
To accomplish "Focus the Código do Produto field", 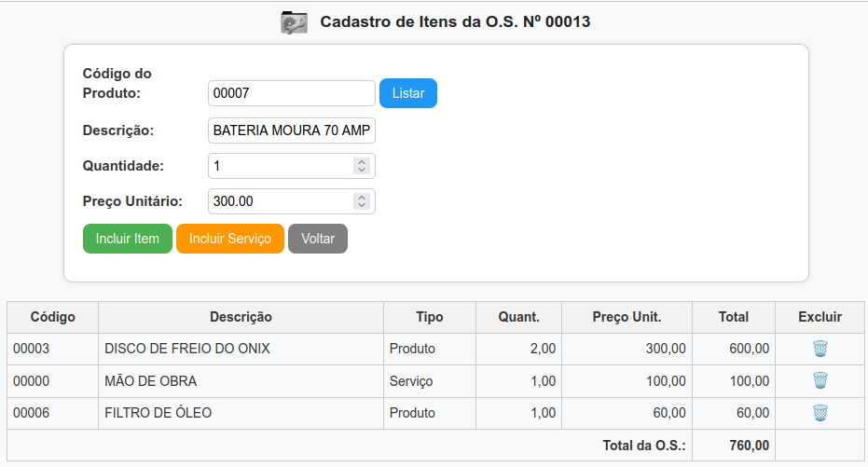I will (x=291, y=93).
